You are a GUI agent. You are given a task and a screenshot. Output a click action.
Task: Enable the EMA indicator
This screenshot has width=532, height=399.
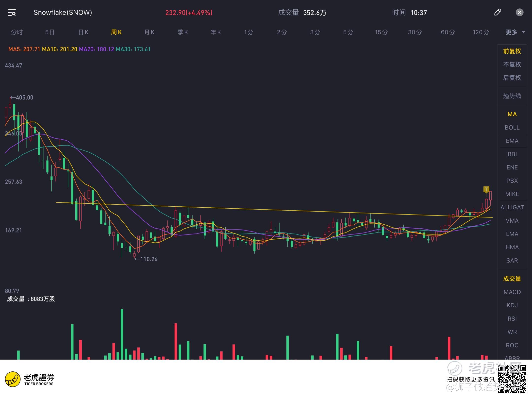(x=512, y=141)
